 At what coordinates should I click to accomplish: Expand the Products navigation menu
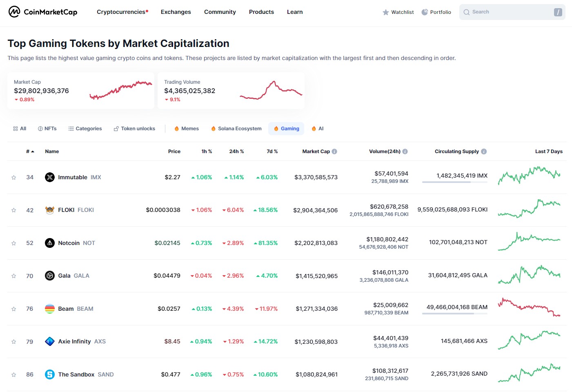click(261, 12)
